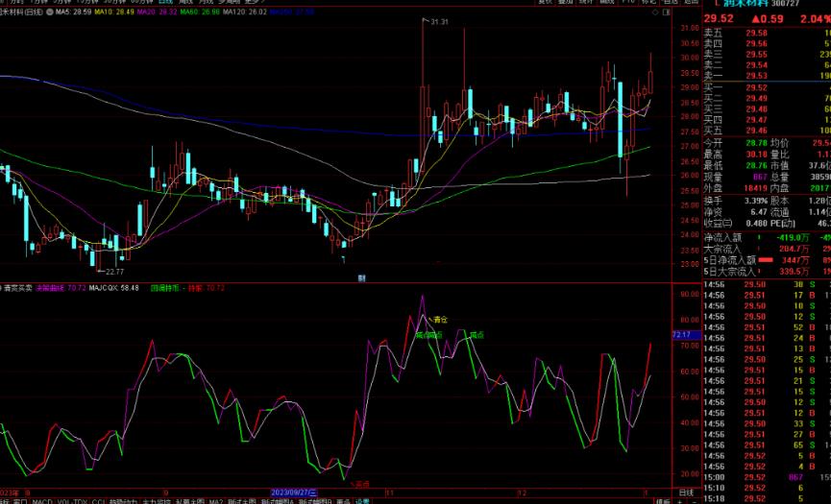Select the 卖一 ask row at 29.53
This screenshot has height=504, width=831.
(767, 76)
